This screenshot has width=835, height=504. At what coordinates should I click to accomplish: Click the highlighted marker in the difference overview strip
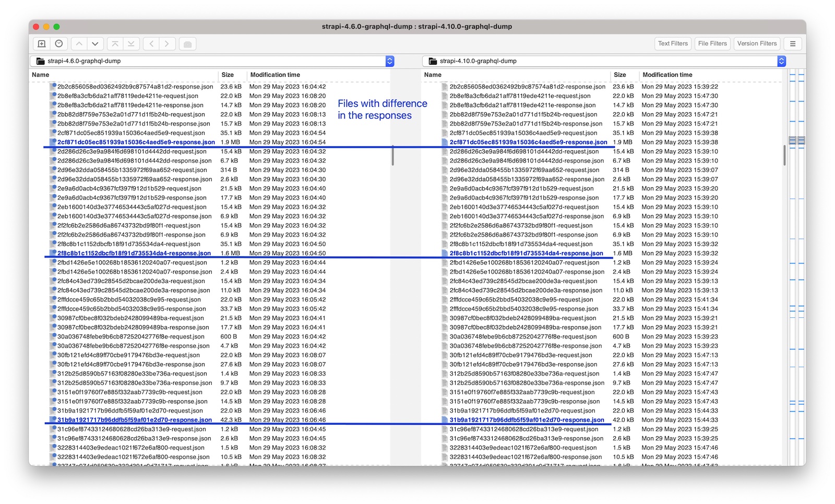click(x=796, y=140)
